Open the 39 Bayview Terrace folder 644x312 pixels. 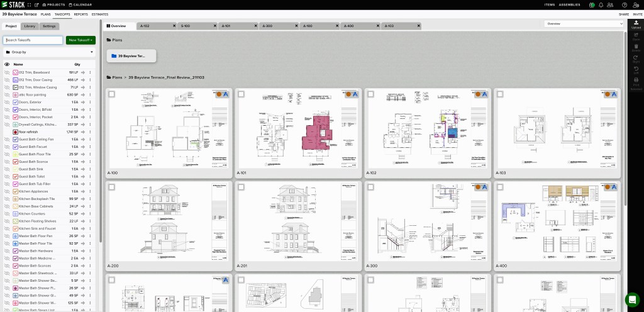[131, 56]
